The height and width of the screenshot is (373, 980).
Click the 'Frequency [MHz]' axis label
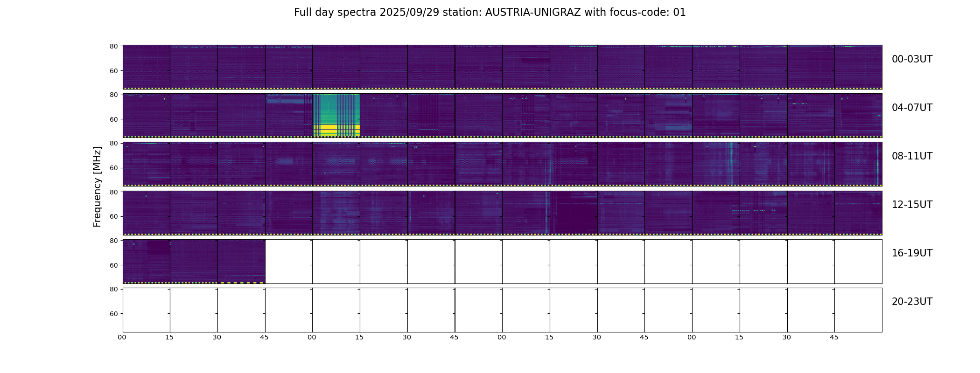97,186
